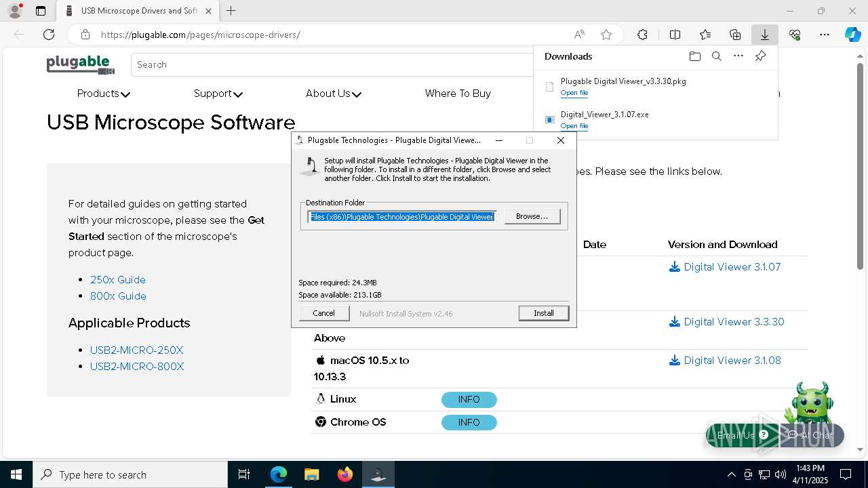Image resolution: width=868 pixels, height=488 pixels.
Task: Open the Extensions puzzle icon
Action: click(642, 35)
